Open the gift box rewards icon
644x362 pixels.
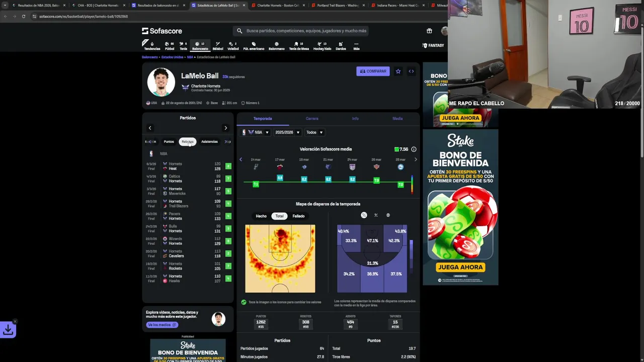[x=429, y=31]
